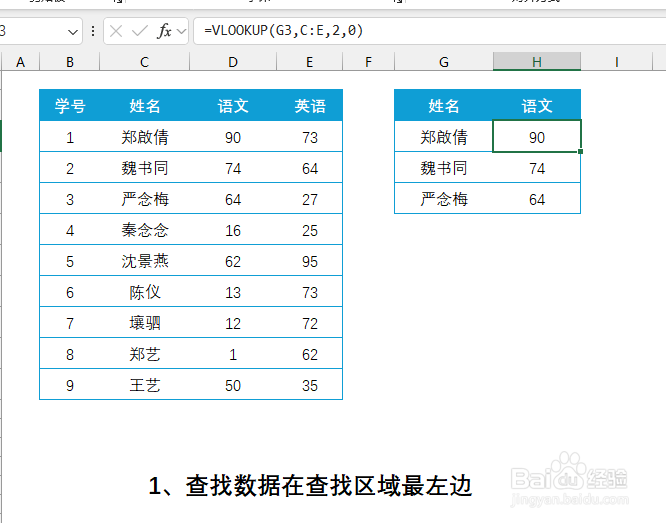Select result cell 74 in column H

537,168
